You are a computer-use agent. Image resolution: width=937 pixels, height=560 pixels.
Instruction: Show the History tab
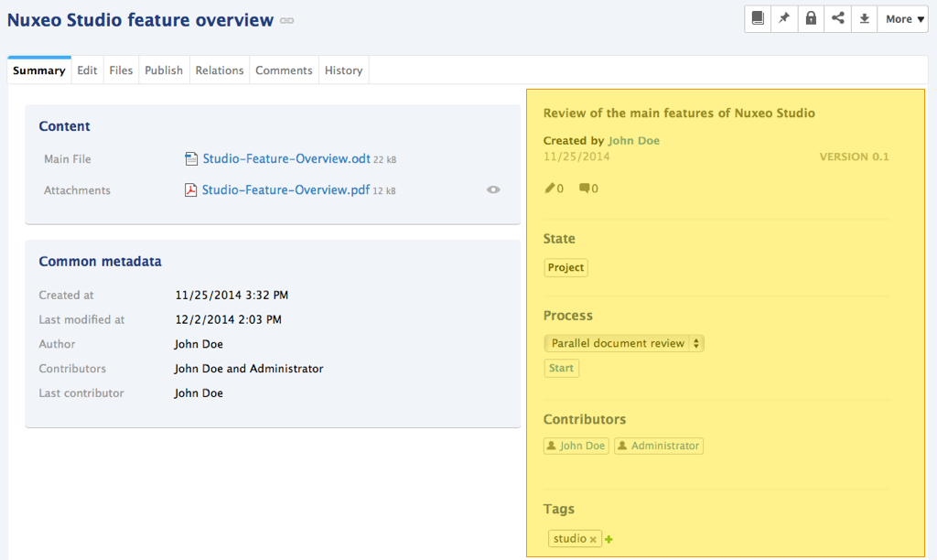click(x=344, y=70)
